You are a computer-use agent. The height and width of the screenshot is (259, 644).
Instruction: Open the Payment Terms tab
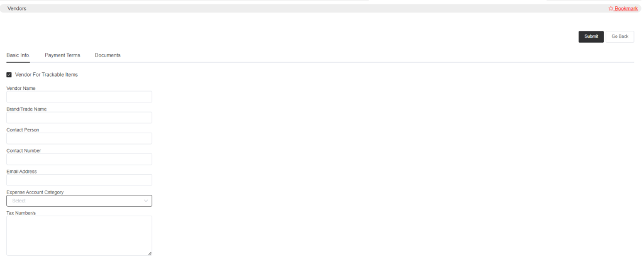(62, 55)
